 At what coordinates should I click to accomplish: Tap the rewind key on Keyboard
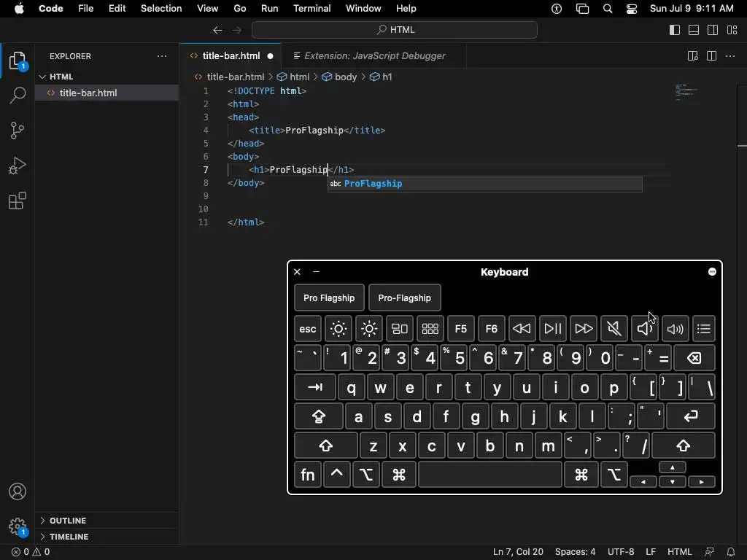[522, 329]
